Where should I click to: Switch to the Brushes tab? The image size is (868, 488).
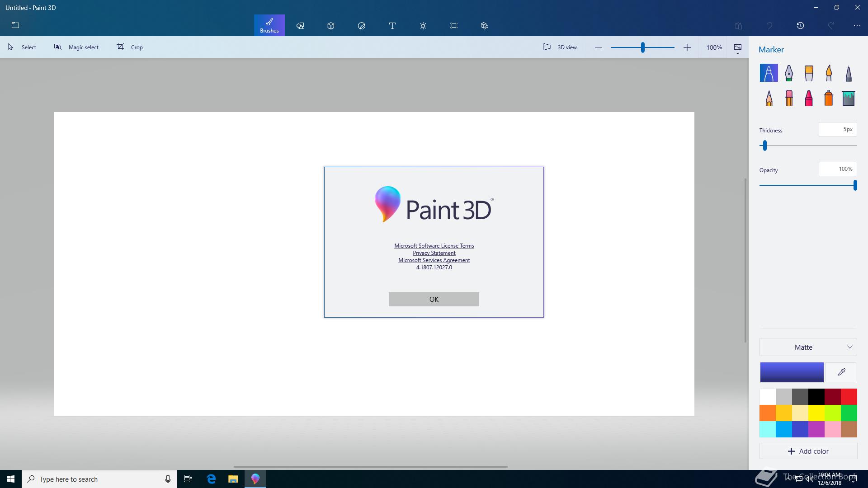point(269,25)
